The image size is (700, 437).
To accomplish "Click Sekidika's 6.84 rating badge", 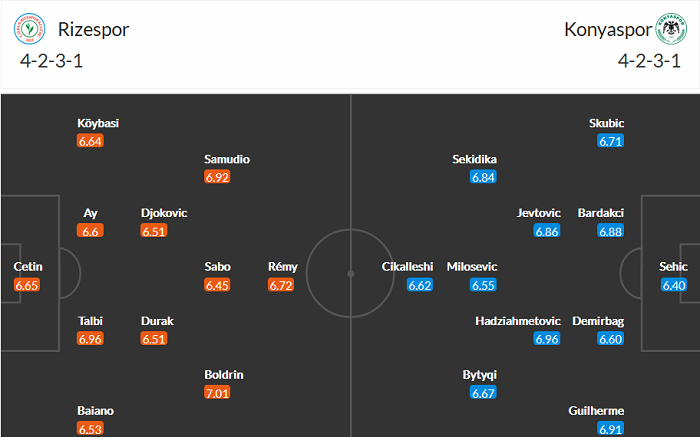I will (x=483, y=177).
